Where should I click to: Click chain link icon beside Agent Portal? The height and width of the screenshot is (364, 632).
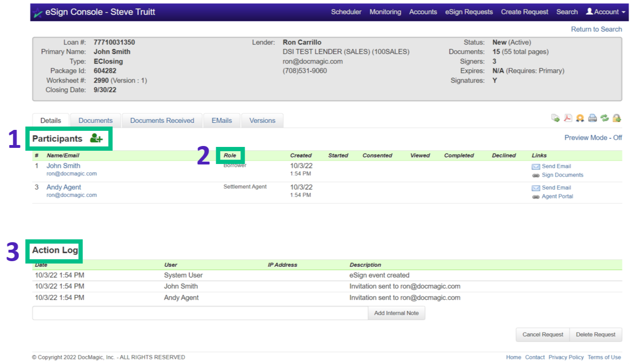536,197
